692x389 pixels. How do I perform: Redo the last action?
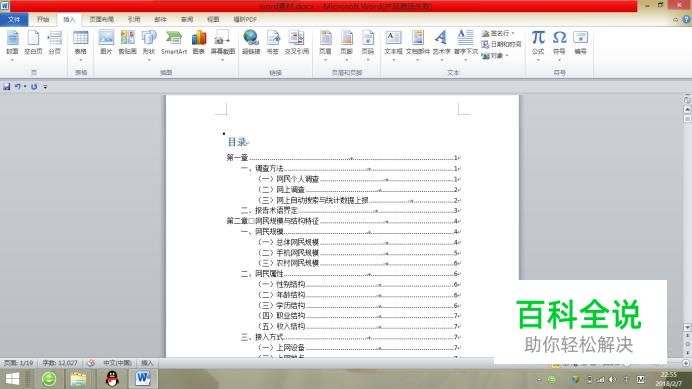tap(34, 87)
